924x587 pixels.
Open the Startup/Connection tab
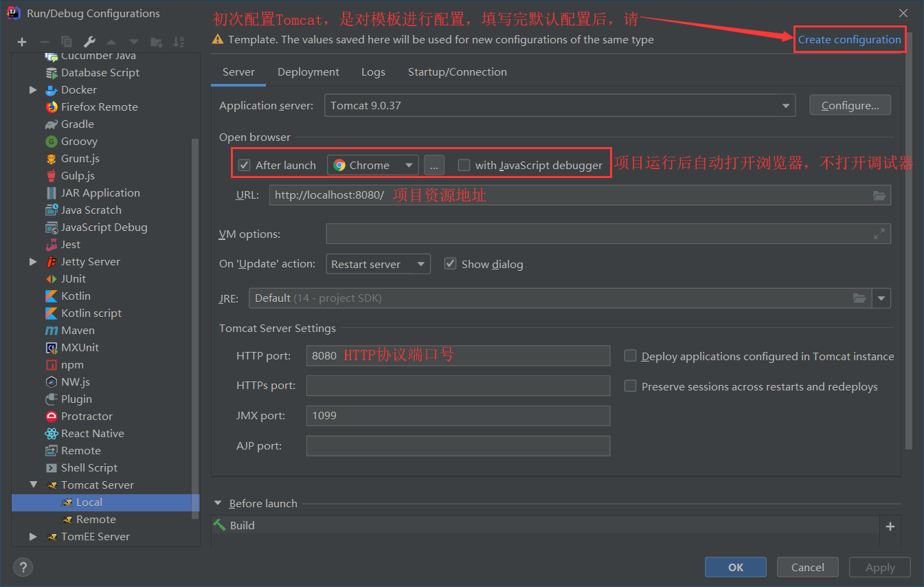tap(458, 72)
